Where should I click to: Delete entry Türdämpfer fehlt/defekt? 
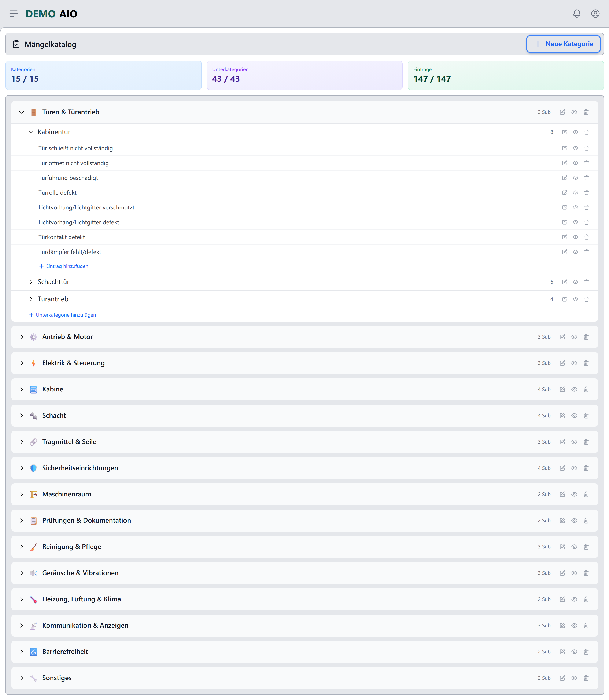click(x=587, y=252)
